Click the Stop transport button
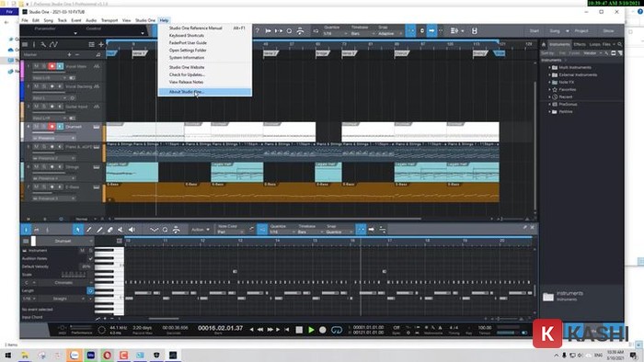Image resolution: width=644 pixels, height=362 pixels. [299, 330]
